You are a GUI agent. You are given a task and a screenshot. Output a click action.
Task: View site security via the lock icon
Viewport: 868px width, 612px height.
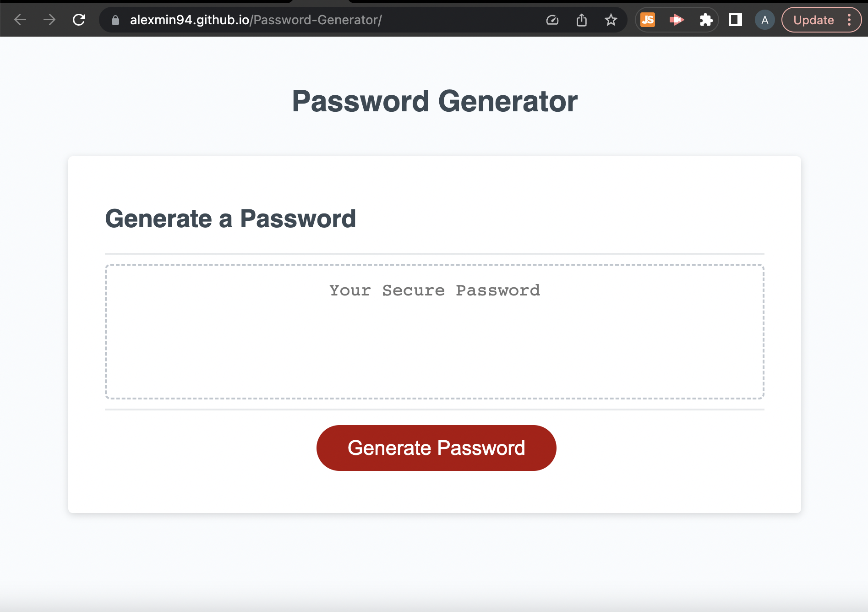pyautogui.click(x=115, y=20)
